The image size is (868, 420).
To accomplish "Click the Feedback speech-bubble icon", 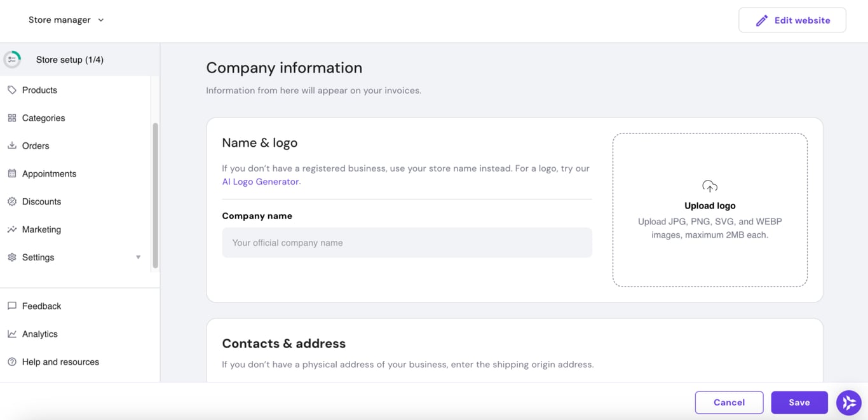I will [11, 306].
